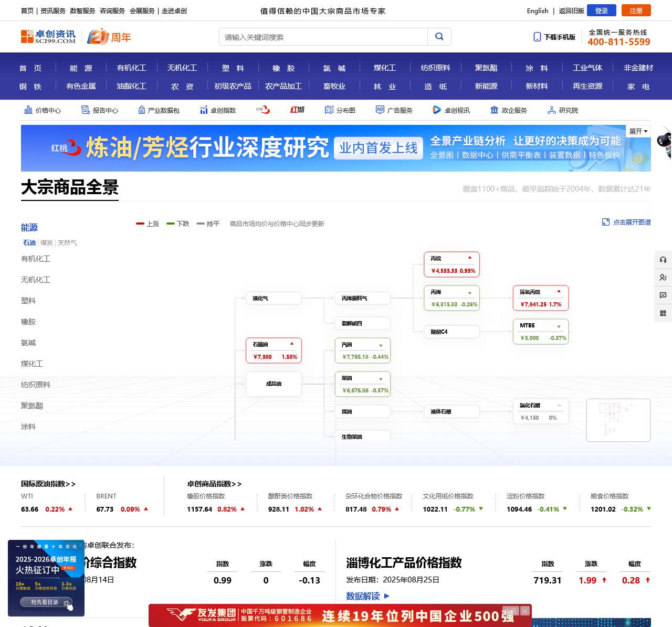Expand the banner via 展开 dropdown
This screenshot has height=627, width=672.
[637, 131]
